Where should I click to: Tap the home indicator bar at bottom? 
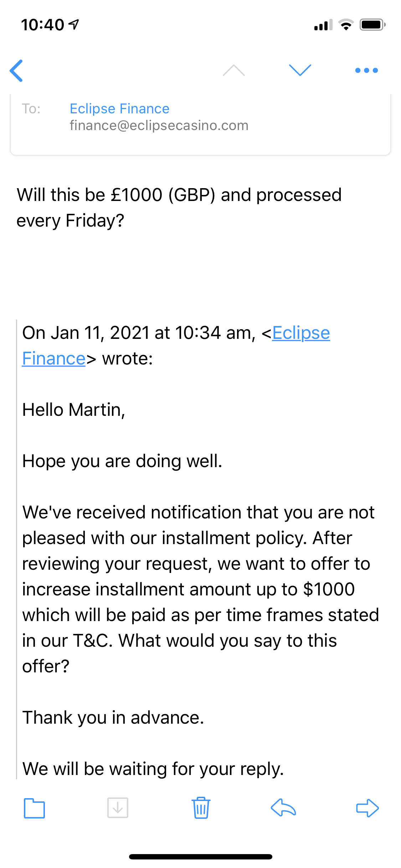point(201,857)
